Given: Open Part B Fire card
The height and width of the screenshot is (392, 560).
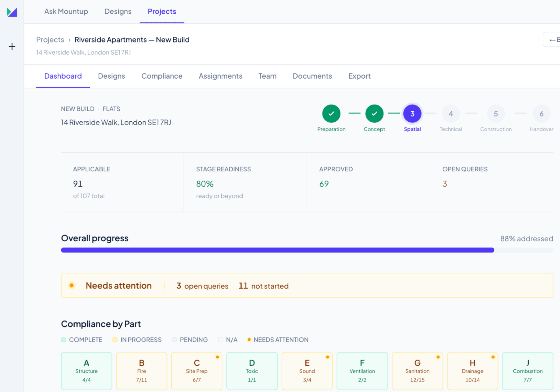Looking at the screenshot, I should pos(142,371).
